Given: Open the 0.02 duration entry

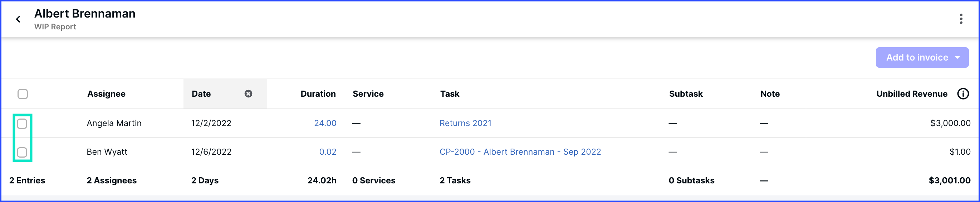Looking at the screenshot, I should pyautogui.click(x=328, y=152).
